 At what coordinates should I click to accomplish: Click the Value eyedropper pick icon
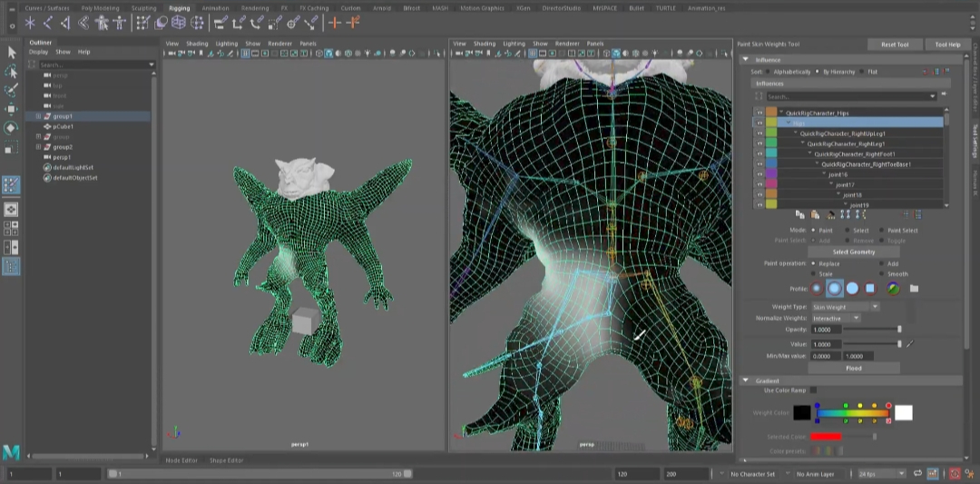[910, 344]
